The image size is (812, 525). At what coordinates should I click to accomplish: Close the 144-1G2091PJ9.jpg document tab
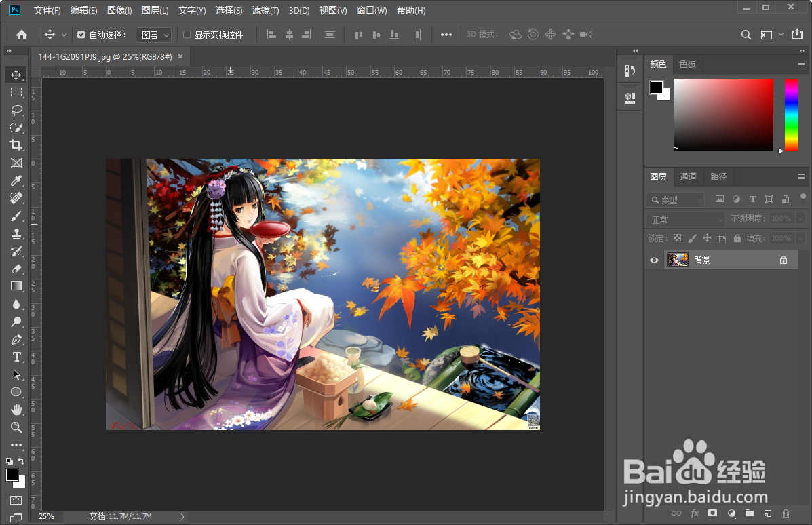pos(180,56)
